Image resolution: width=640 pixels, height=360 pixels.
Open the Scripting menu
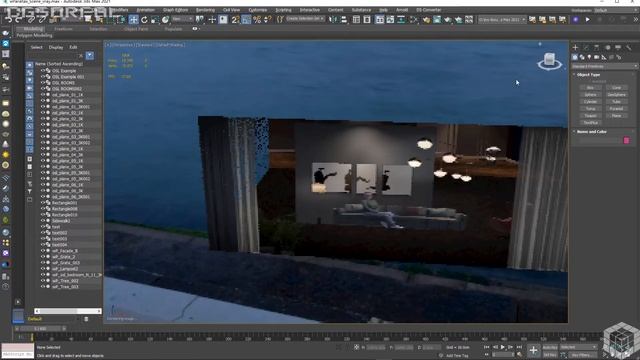click(x=283, y=10)
